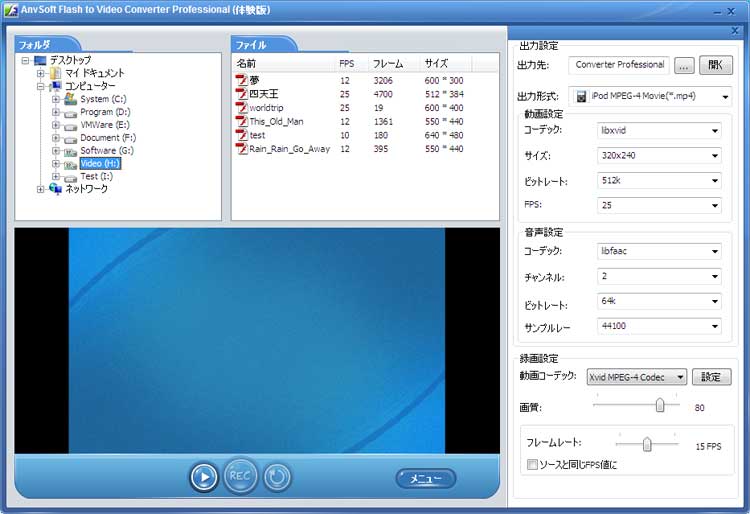Click the 開く open button
The height and width of the screenshot is (514, 750).
click(x=716, y=65)
